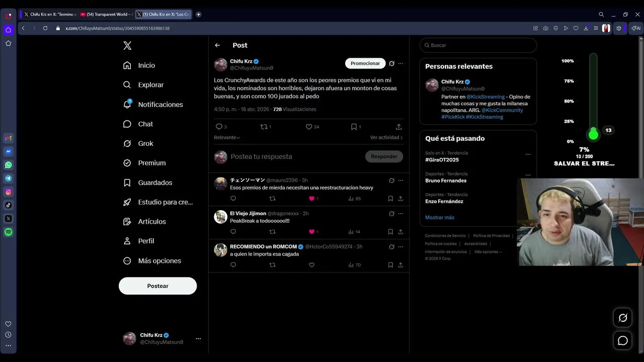Open Más opciones in the sidebar
644x362 pixels.
(152, 260)
